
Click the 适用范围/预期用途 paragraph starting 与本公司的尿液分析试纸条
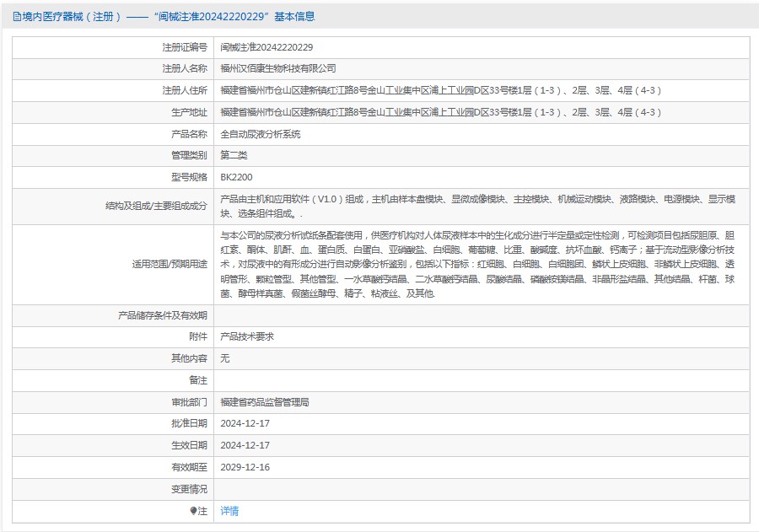point(478,264)
